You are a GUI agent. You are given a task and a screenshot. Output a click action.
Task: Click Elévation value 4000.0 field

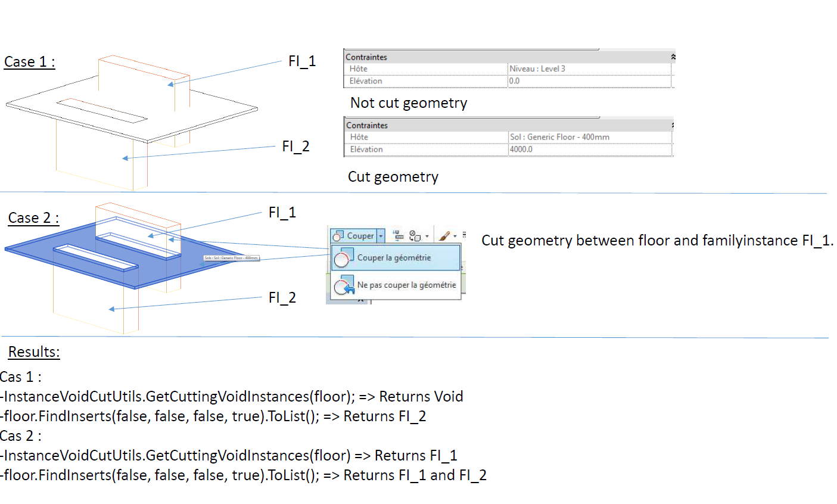click(x=590, y=150)
